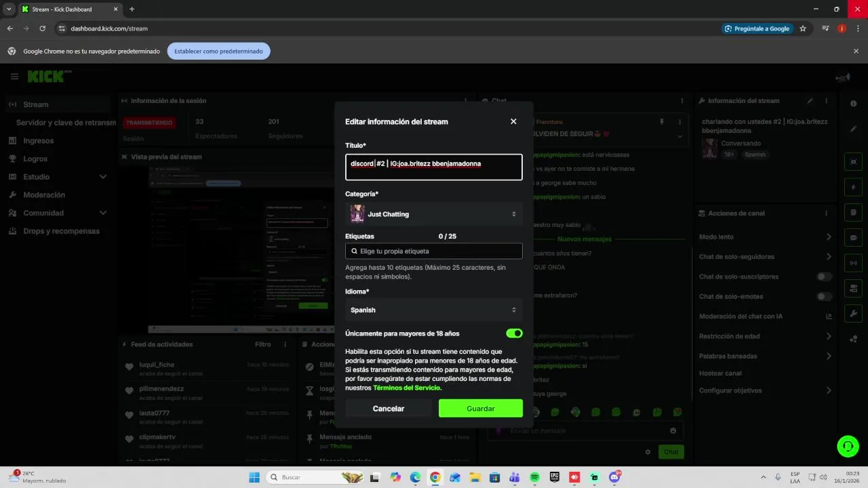Viewport: 868px width, 488px height.
Task: Click the green headset support button
Action: (848, 446)
